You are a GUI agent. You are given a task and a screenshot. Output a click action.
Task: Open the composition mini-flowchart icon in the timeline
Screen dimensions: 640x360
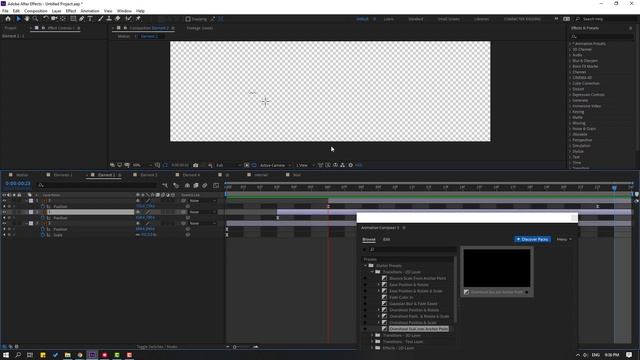164,185
